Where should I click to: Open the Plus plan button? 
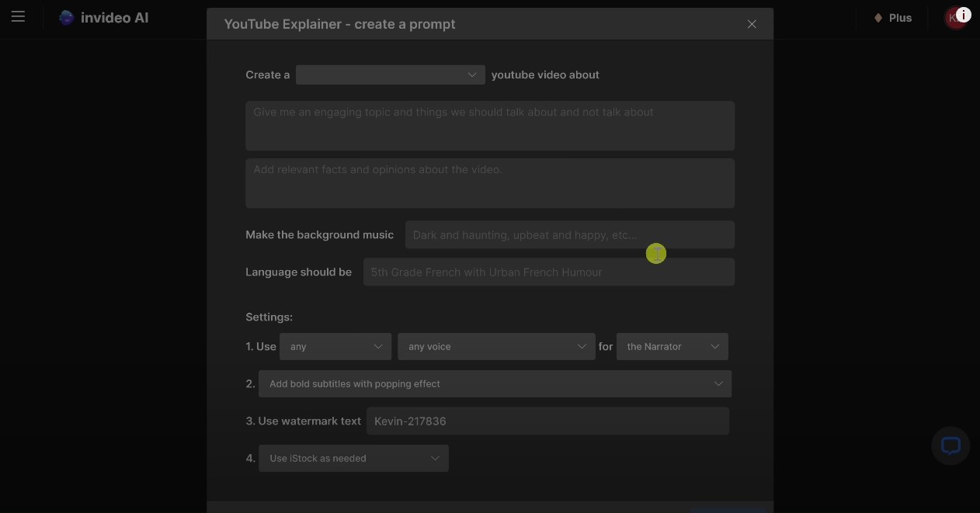(892, 17)
